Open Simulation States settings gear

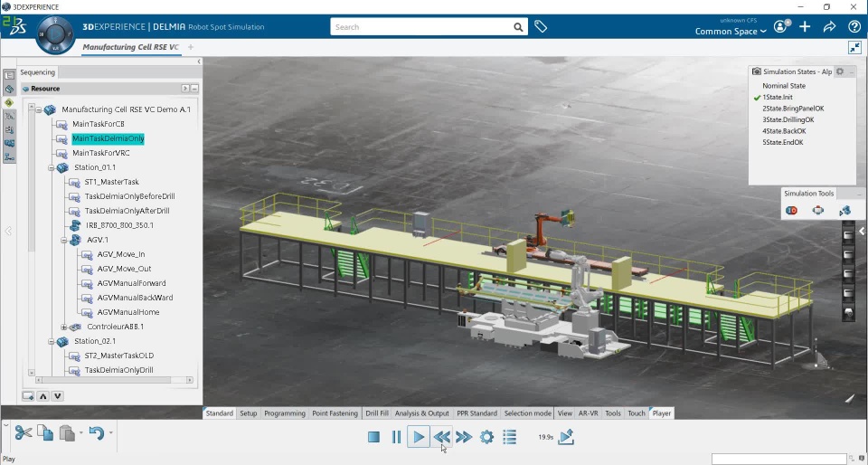click(x=840, y=71)
